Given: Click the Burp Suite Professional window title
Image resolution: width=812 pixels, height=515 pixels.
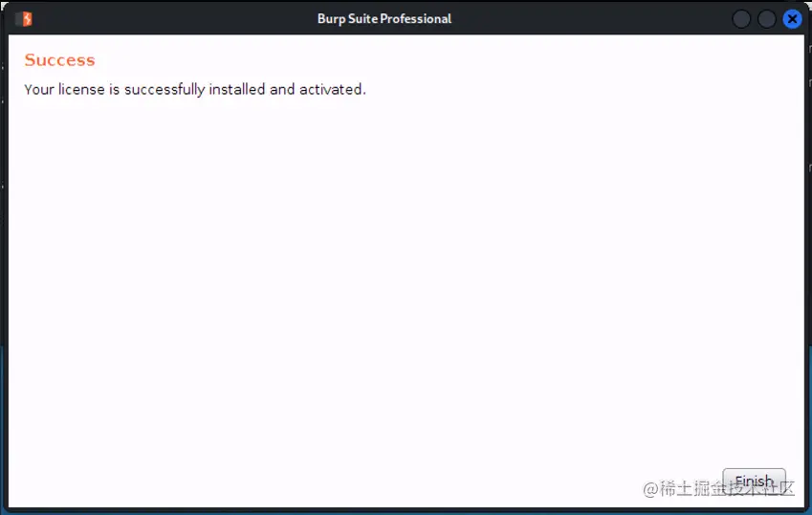Looking at the screenshot, I should [x=384, y=19].
